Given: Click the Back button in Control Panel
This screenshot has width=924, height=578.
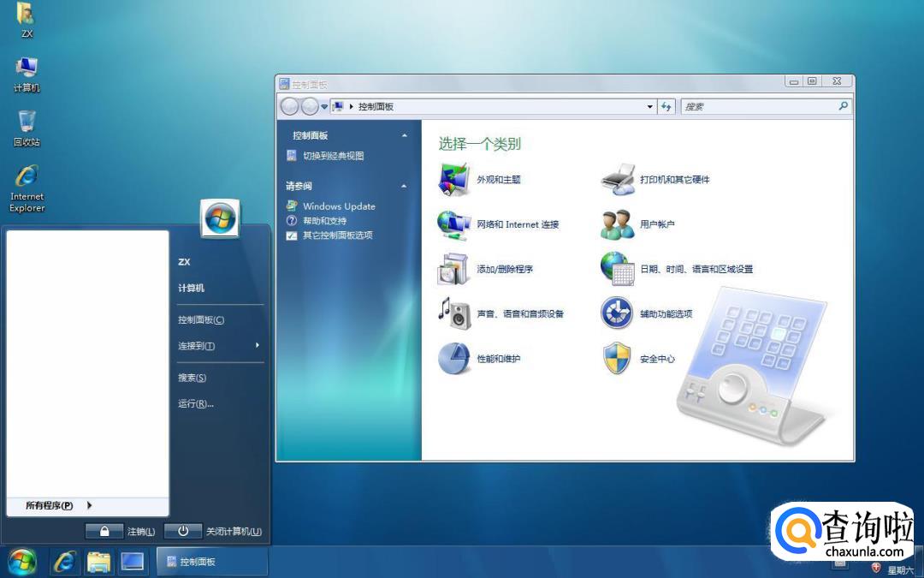Looking at the screenshot, I should pos(289,107).
